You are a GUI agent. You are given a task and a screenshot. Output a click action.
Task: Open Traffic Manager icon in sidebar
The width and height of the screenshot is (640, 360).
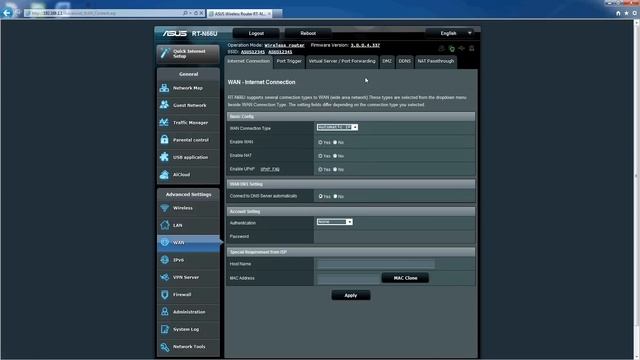[x=164, y=122]
